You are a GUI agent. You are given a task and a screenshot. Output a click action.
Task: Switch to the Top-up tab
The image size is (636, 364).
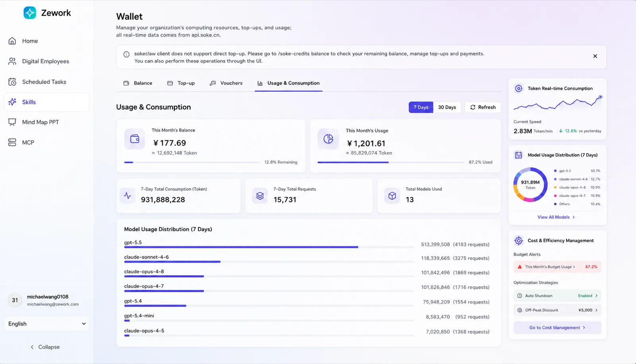point(181,83)
